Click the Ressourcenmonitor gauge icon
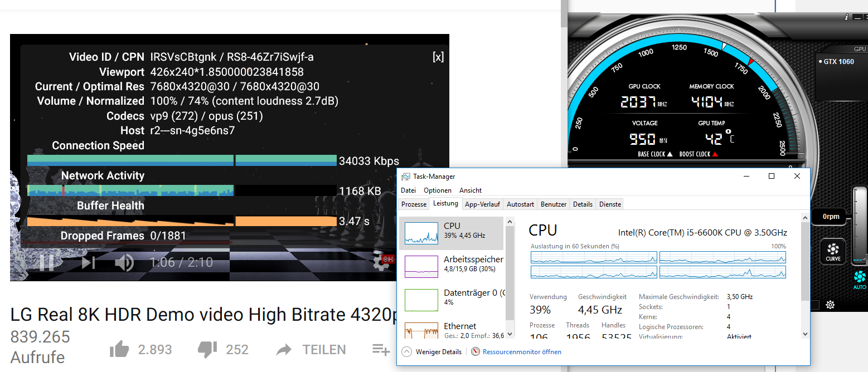The image size is (868, 372). (476, 352)
